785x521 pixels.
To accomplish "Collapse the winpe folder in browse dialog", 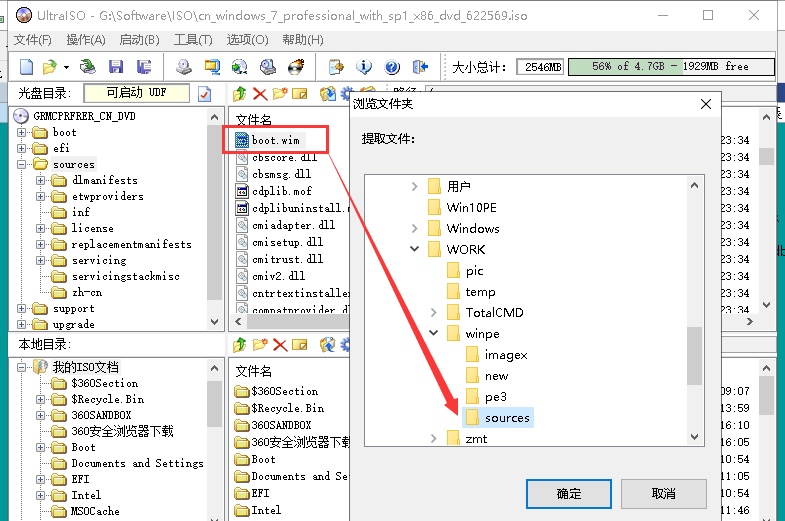I will [x=434, y=333].
